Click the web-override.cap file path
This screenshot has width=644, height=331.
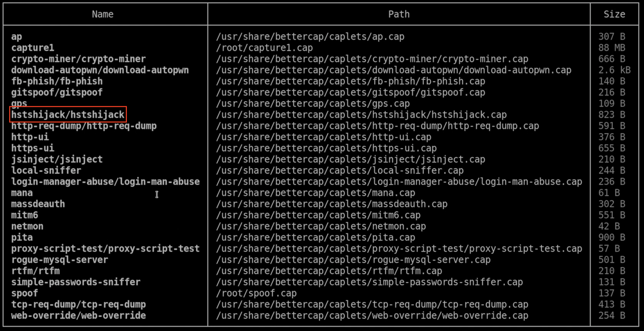pyautogui.click(x=372, y=316)
